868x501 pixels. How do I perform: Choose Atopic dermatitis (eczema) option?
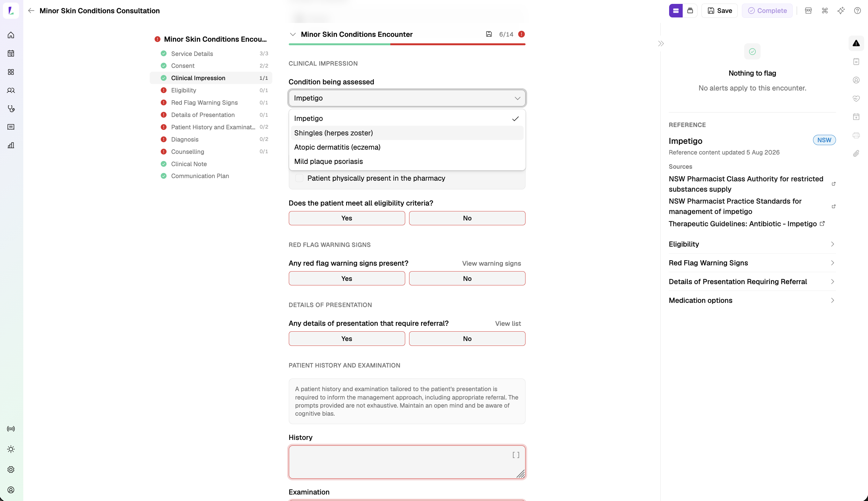click(407, 147)
